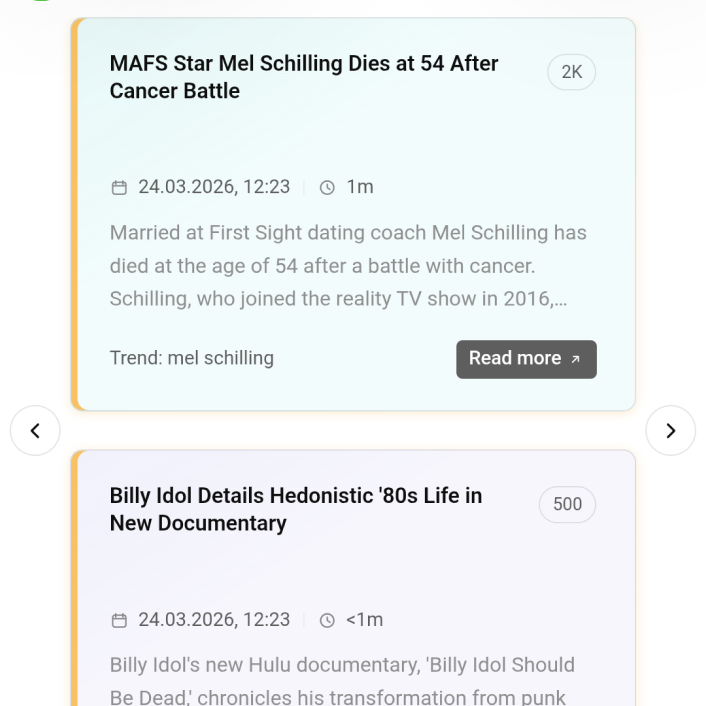
Task: Click the Billy Idol Hulu documentary summary
Action: click(x=342, y=680)
